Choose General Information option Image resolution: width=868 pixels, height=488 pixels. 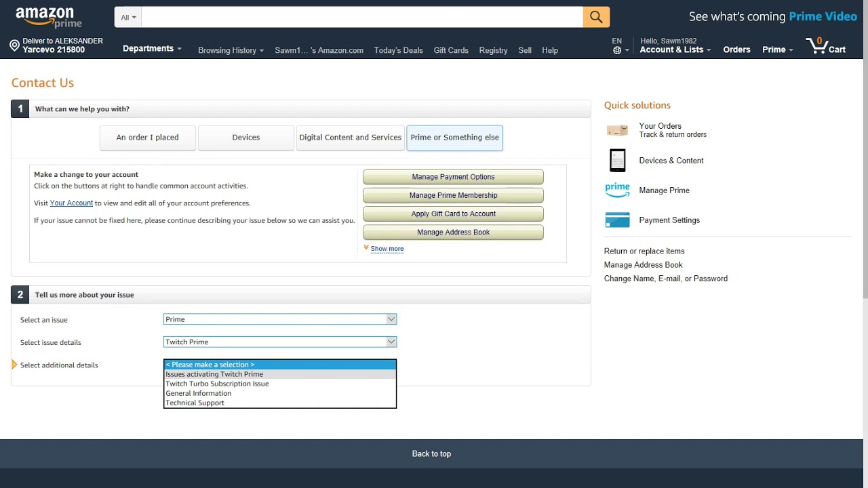pyautogui.click(x=280, y=393)
